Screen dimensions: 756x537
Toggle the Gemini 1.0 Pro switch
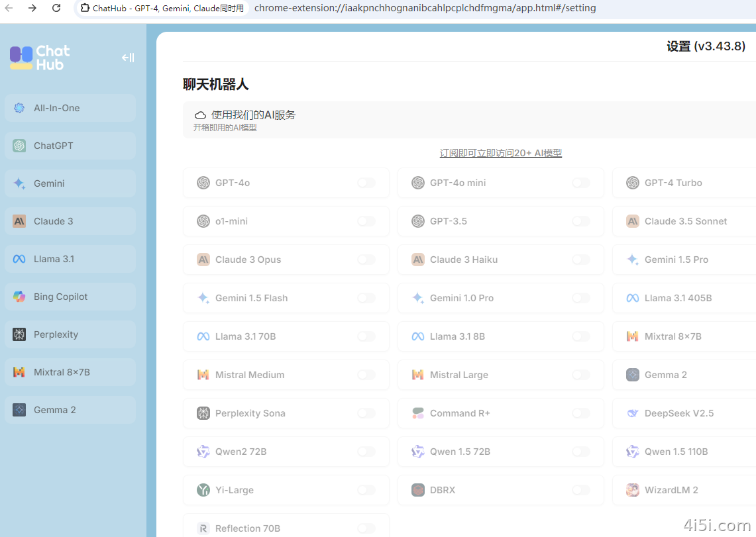click(581, 298)
